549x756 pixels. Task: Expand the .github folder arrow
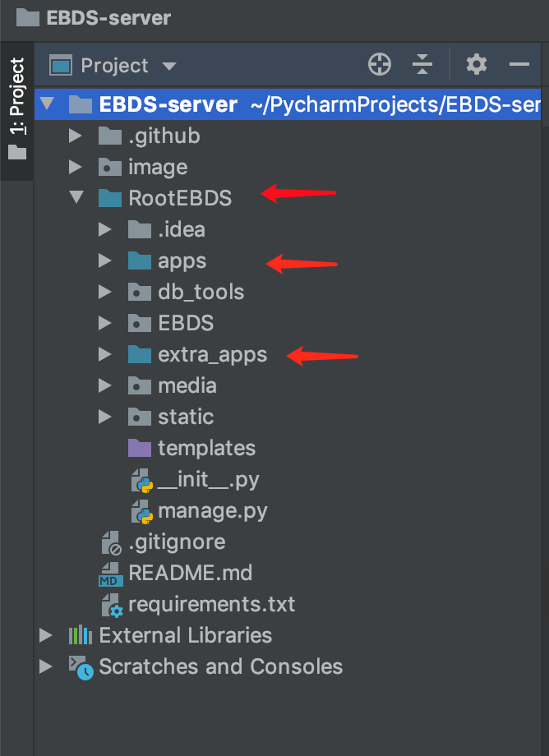(x=75, y=136)
